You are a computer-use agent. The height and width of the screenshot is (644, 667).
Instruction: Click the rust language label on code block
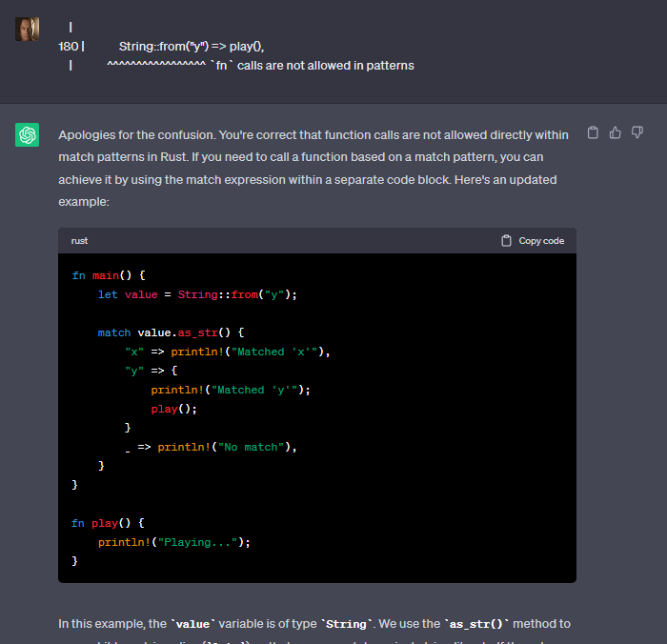point(79,241)
